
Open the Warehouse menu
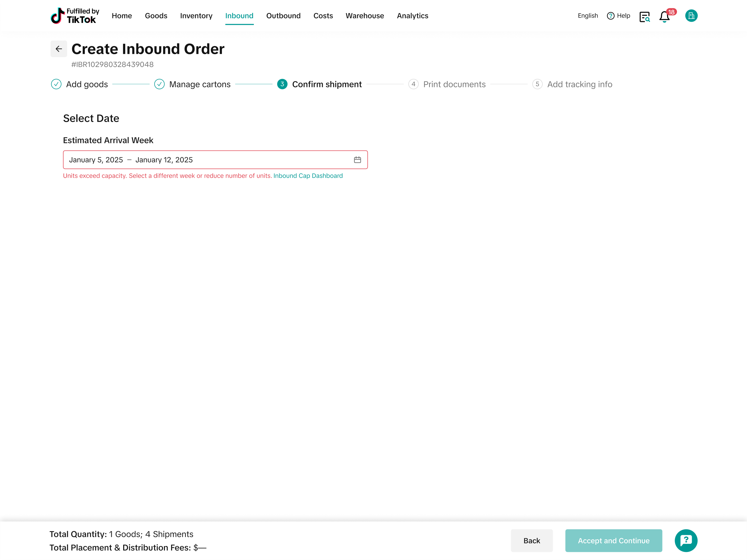pyautogui.click(x=364, y=16)
